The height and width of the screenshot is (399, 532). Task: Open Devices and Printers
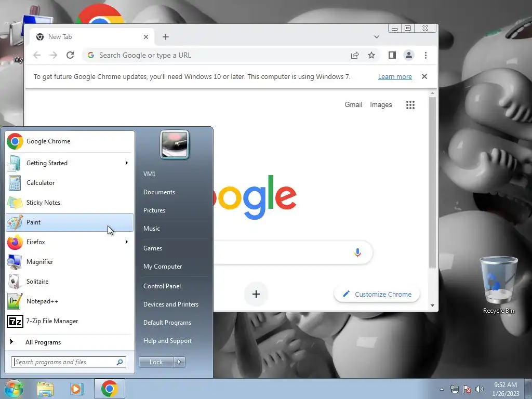[170, 304]
